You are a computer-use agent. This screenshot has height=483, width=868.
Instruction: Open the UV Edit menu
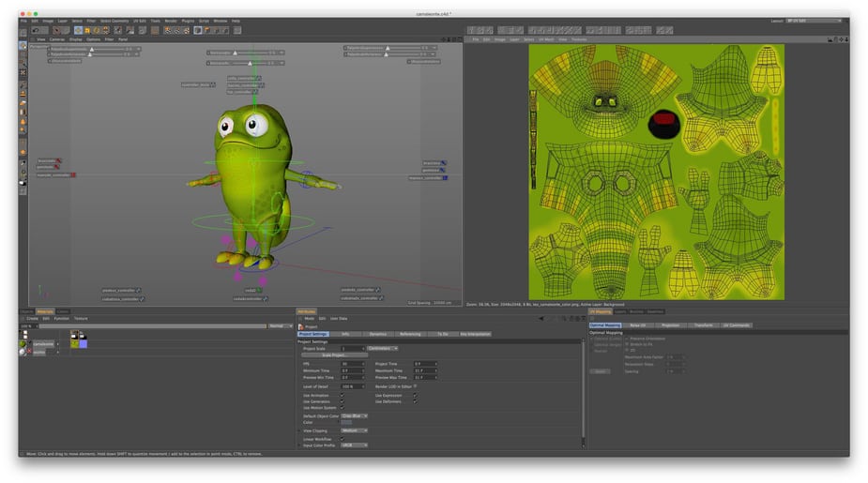click(140, 21)
